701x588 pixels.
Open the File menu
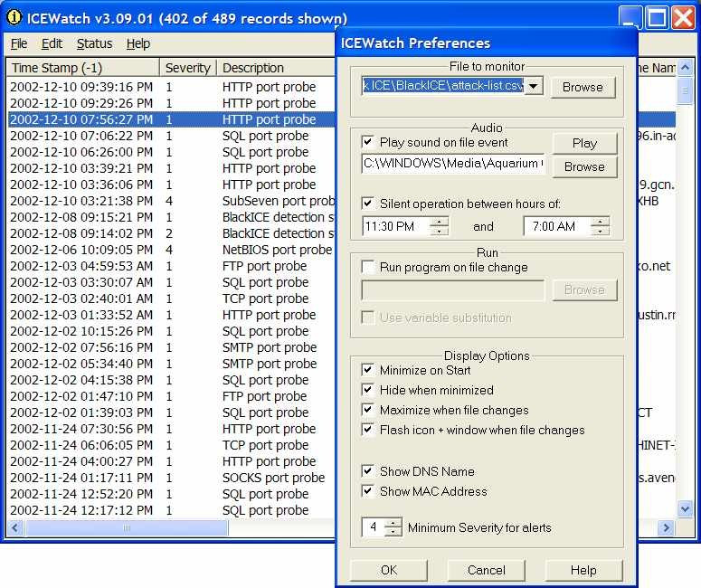click(x=19, y=43)
